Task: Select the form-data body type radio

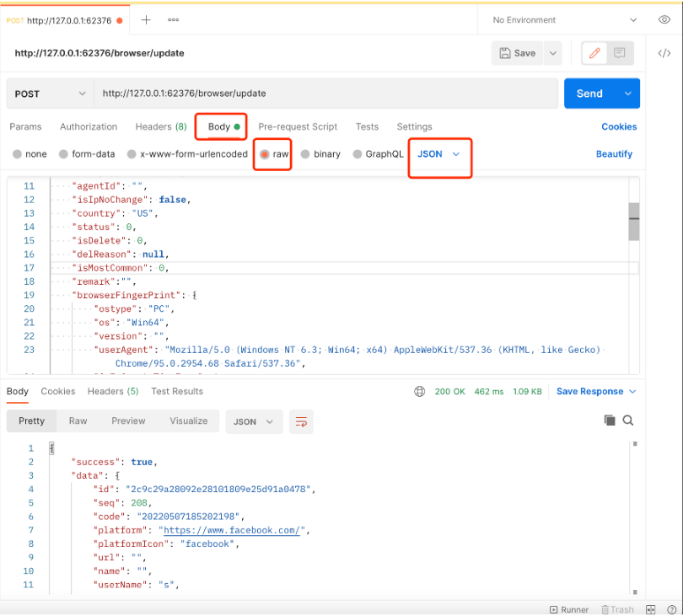Action: tap(63, 154)
